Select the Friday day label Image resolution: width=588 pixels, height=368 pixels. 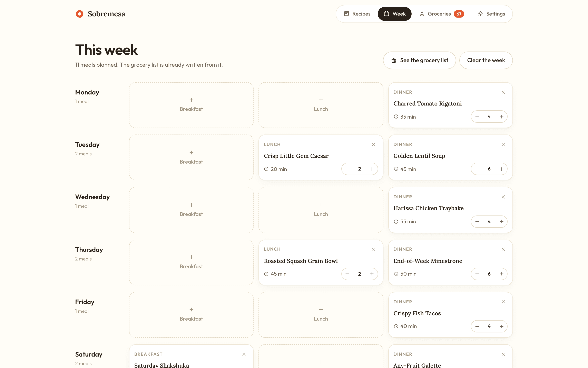tap(85, 302)
